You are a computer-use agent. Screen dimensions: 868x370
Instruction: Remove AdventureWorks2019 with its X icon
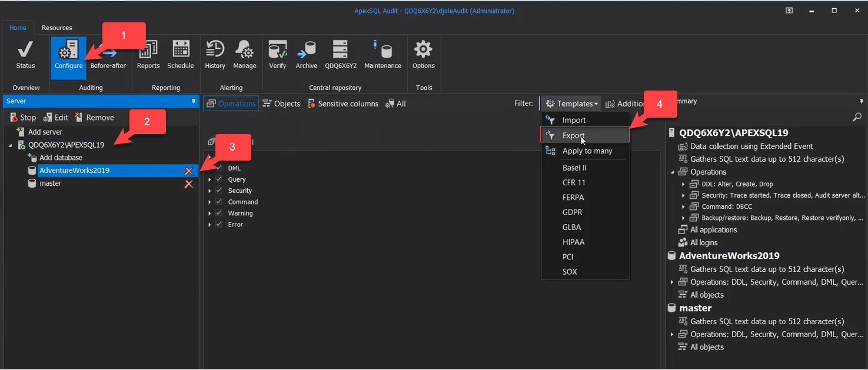point(189,171)
